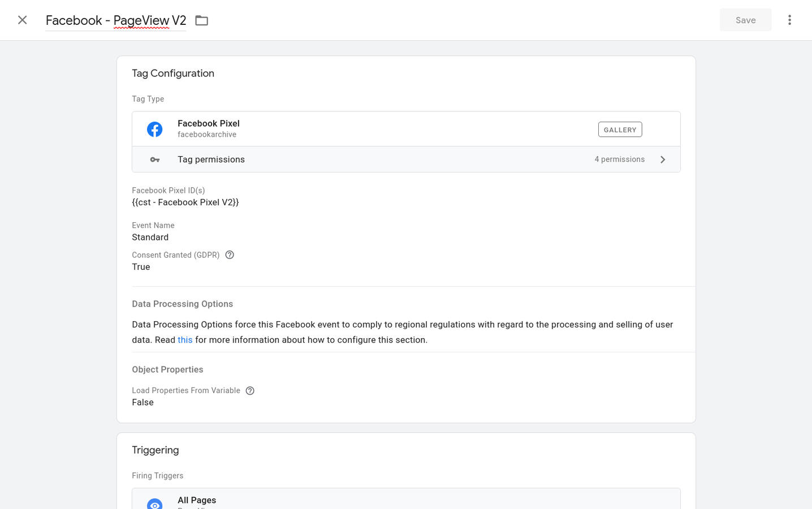
Task: Click the '4 permissions' text
Action: click(x=619, y=159)
